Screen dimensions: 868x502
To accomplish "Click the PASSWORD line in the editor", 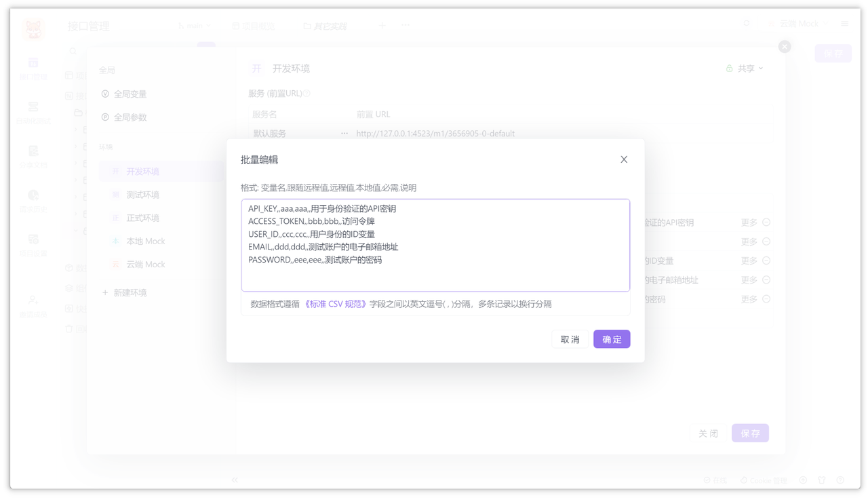I will [x=315, y=260].
